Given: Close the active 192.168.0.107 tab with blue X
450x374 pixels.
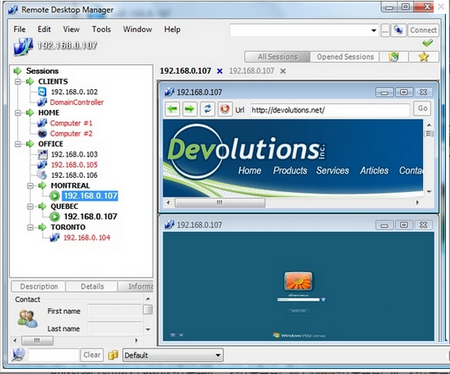Looking at the screenshot, I should coord(220,71).
